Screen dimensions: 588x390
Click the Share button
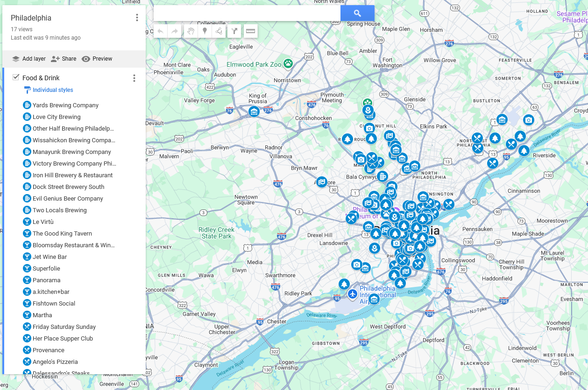pos(64,59)
